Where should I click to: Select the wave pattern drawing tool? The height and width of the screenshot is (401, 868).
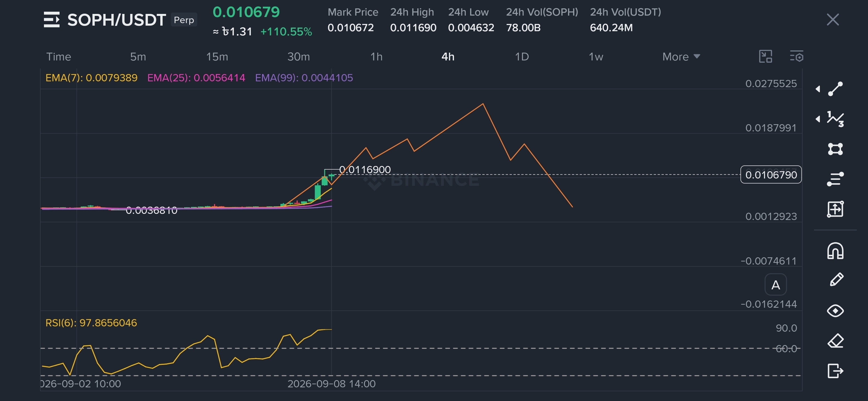tap(835, 119)
